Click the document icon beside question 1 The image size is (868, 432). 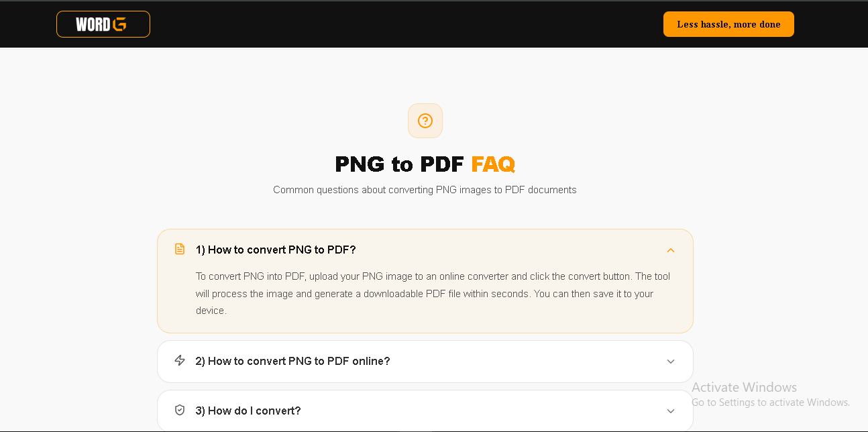[x=180, y=249]
